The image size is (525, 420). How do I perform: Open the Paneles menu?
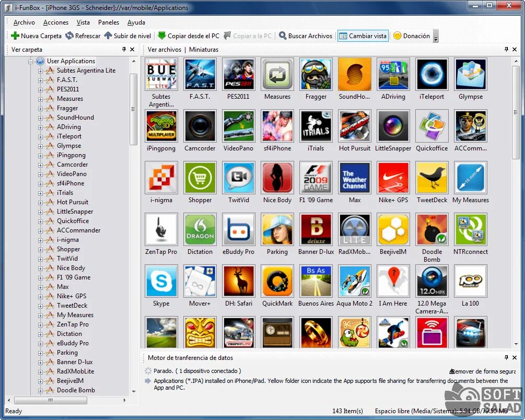pos(109,22)
